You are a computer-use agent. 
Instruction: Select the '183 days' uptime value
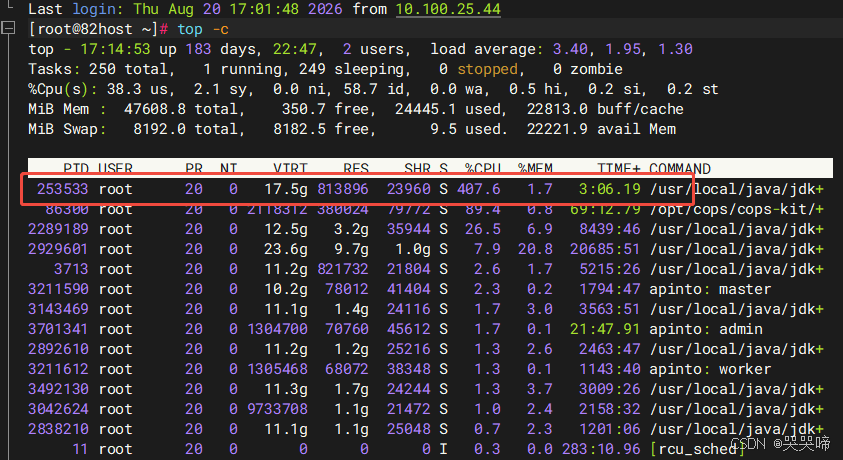pyautogui.click(x=220, y=49)
